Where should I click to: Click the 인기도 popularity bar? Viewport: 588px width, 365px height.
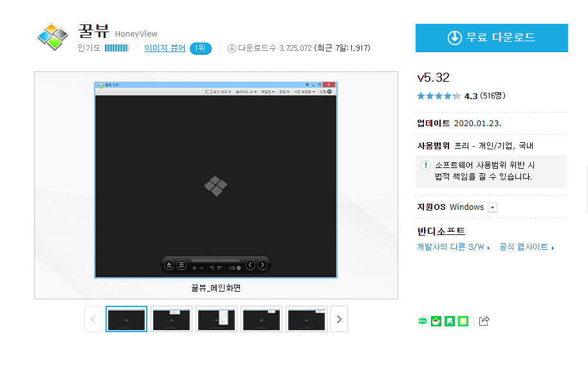117,48
